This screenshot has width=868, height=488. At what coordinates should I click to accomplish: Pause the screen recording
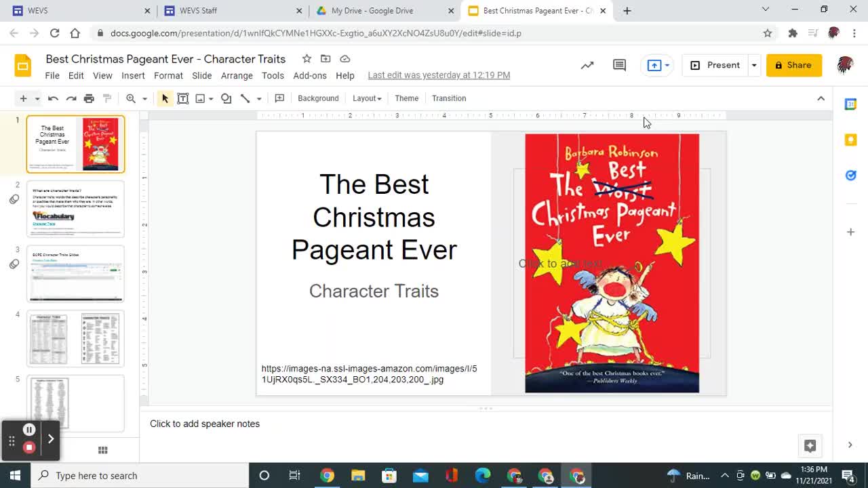pyautogui.click(x=29, y=430)
